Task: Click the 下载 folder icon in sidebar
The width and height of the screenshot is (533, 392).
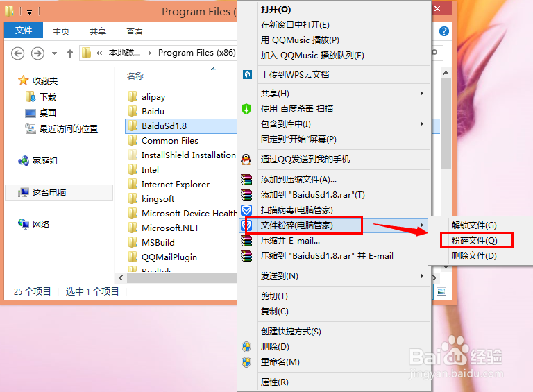Action: [31, 97]
